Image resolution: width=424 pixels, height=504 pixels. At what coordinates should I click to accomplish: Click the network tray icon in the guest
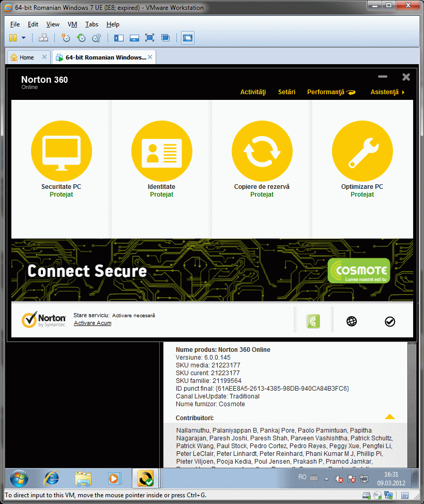pyautogui.click(x=364, y=479)
